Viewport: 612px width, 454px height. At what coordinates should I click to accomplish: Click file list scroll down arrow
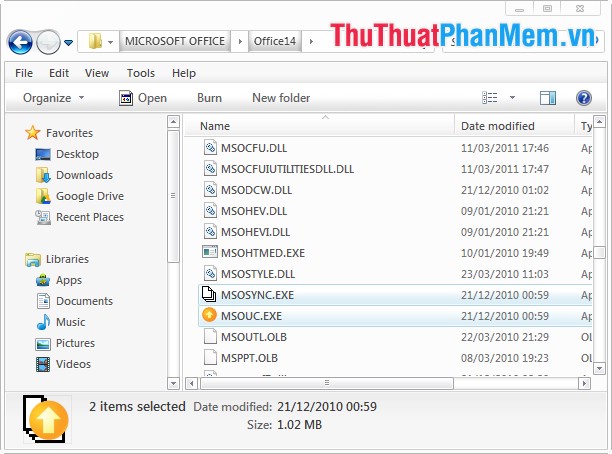point(600,368)
